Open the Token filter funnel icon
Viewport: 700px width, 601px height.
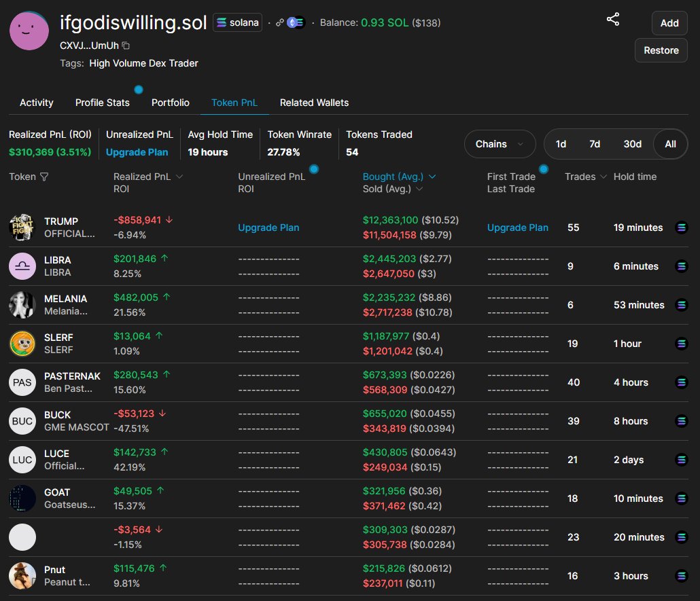pyautogui.click(x=44, y=177)
